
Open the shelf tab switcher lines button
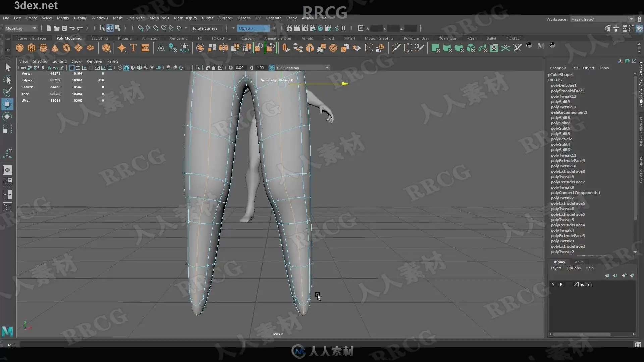[x=8, y=39]
